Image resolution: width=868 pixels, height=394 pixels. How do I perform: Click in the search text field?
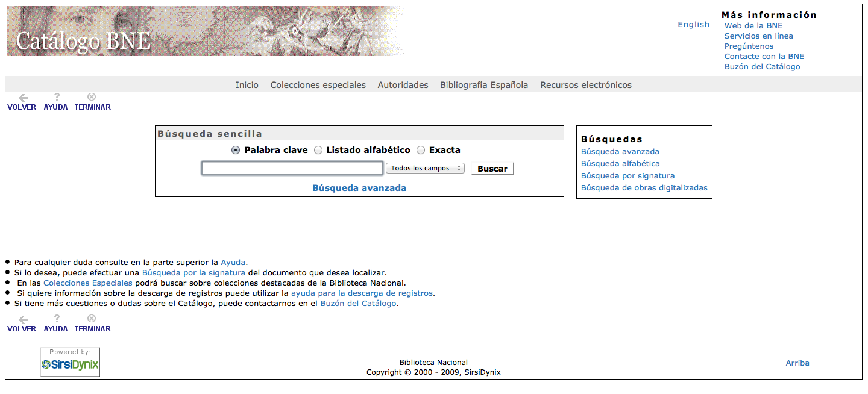click(x=292, y=169)
